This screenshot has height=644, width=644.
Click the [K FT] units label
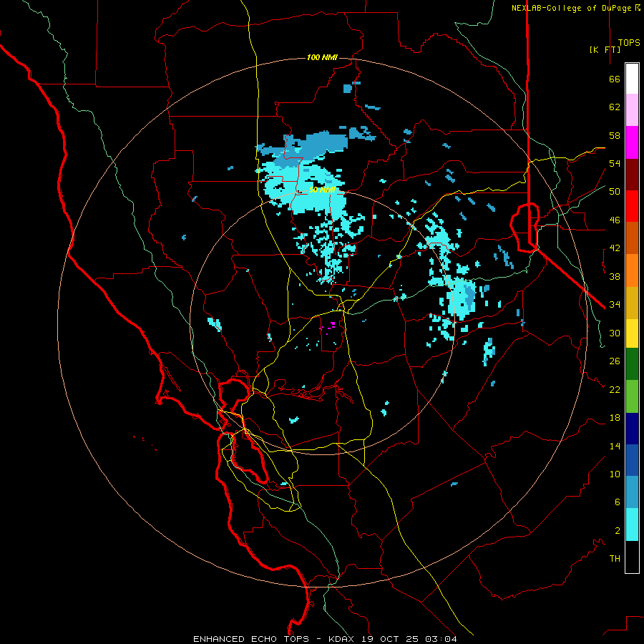coord(605,49)
